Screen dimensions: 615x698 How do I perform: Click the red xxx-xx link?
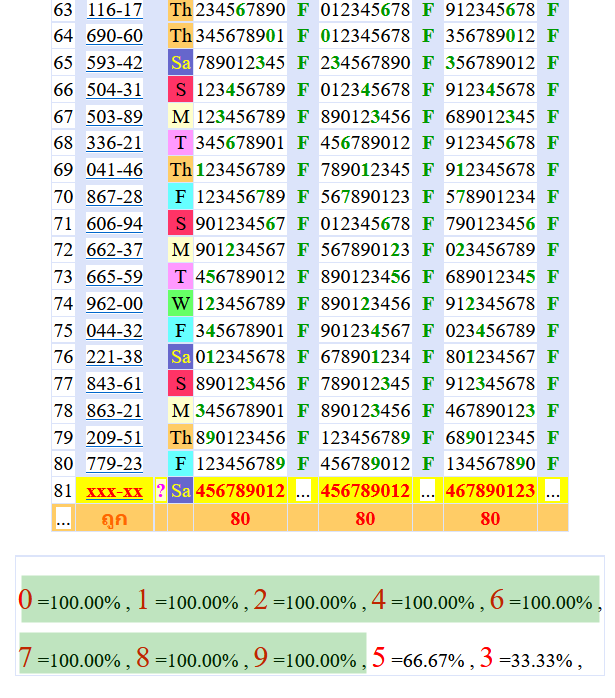tap(114, 491)
